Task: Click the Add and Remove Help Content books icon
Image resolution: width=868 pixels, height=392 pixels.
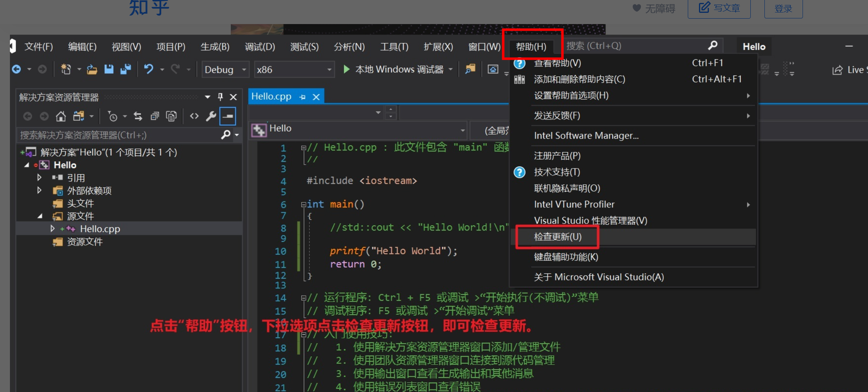Action: click(520, 79)
